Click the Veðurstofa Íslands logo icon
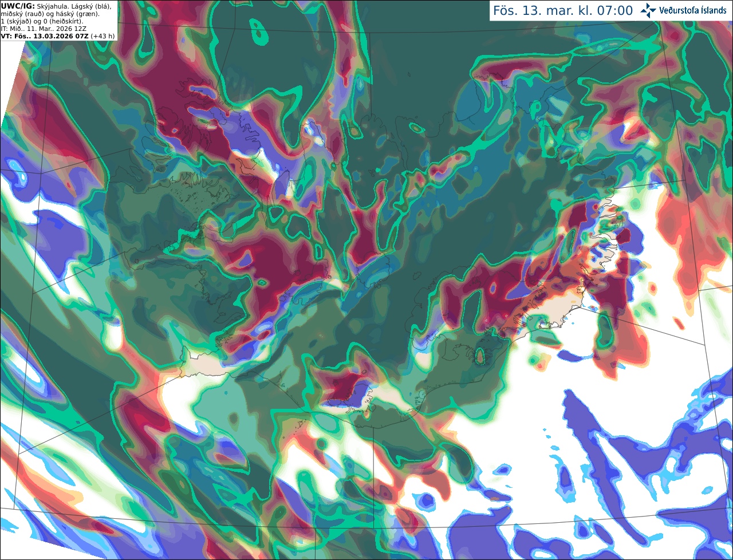This screenshot has height=560, width=733. point(648,10)
